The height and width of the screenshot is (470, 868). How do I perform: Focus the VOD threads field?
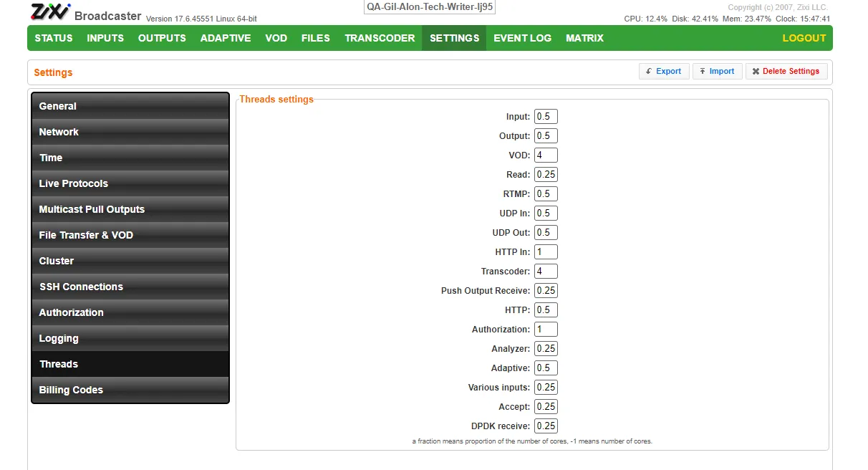point(546,155)
